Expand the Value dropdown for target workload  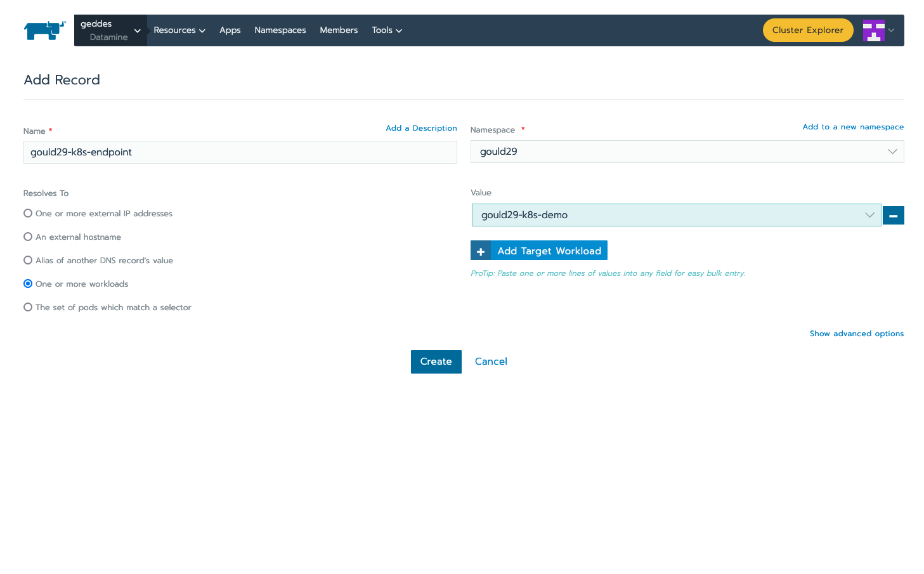(x=869, y=215)
